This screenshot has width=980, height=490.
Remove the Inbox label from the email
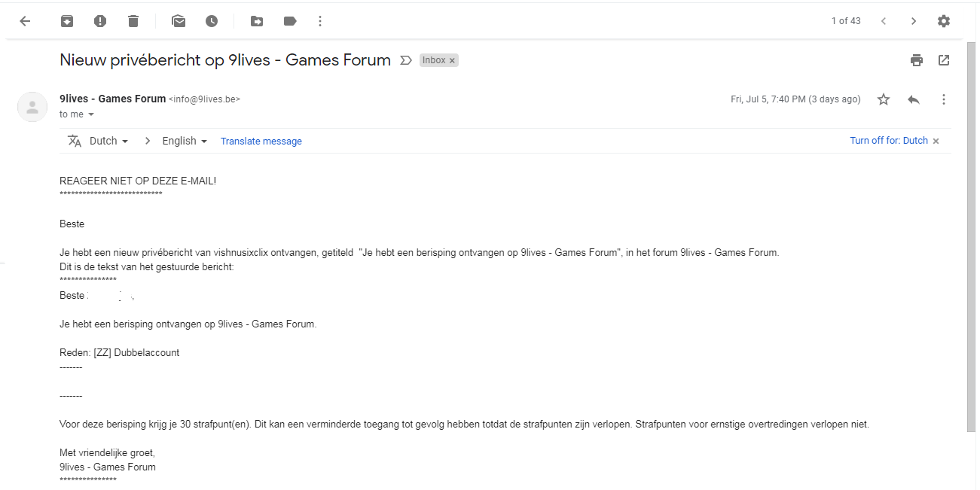tap(452, 61)
